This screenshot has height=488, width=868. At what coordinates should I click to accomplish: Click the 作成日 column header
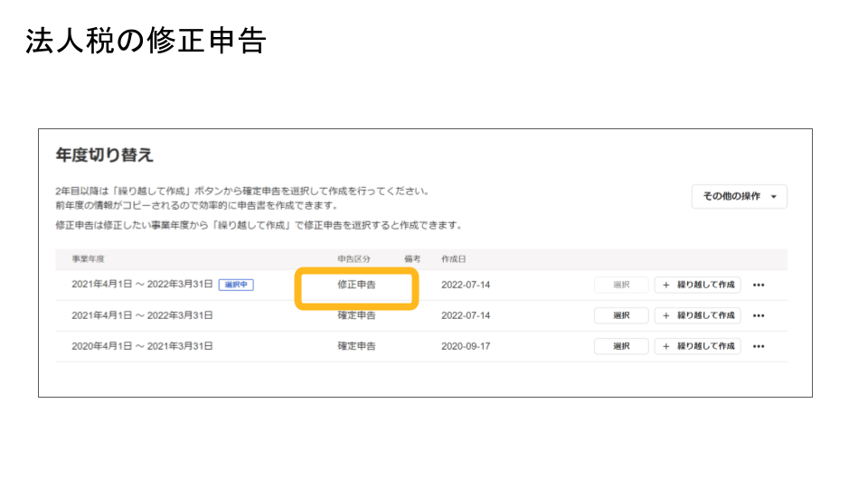pyautogui.click(x=453, y=259)
